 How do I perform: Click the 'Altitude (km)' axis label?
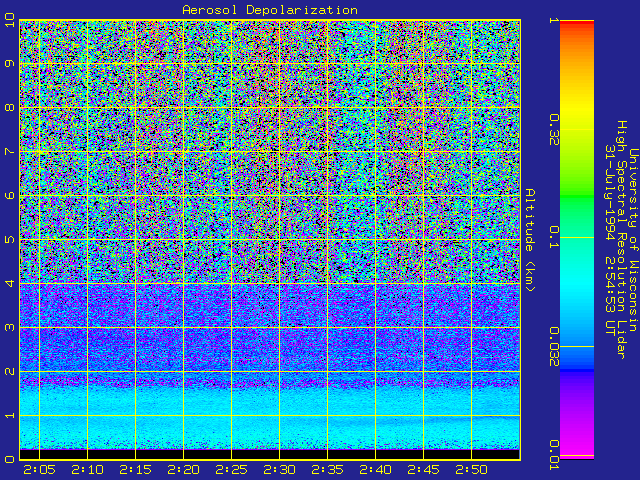[529, 240]
